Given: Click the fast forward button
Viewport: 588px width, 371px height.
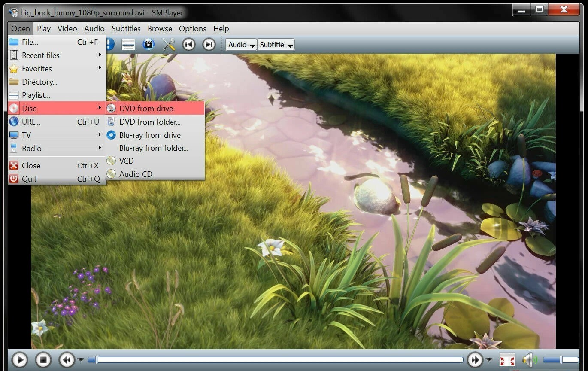Looking at the screenshot, I should tap(475, 360).
